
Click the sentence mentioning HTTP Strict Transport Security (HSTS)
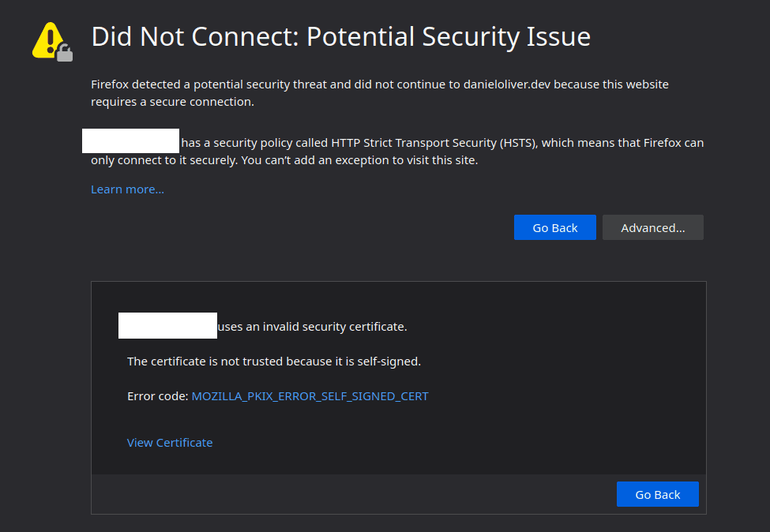(x=397, y=152)
